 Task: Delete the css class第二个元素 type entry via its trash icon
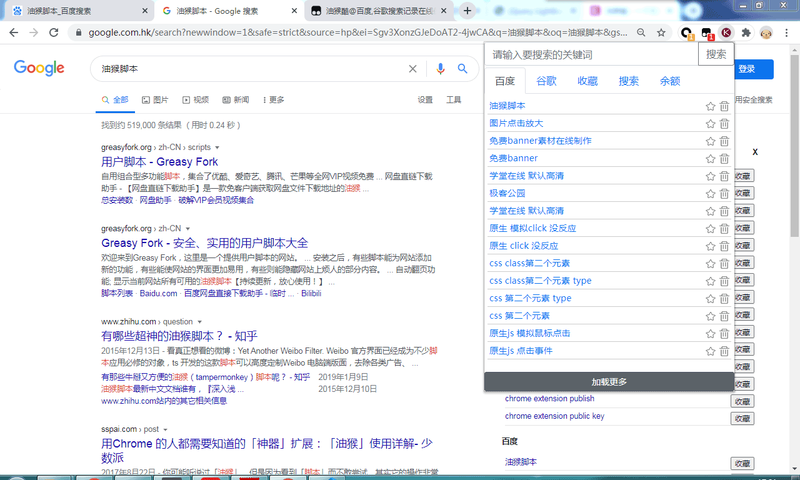[724, 281]
